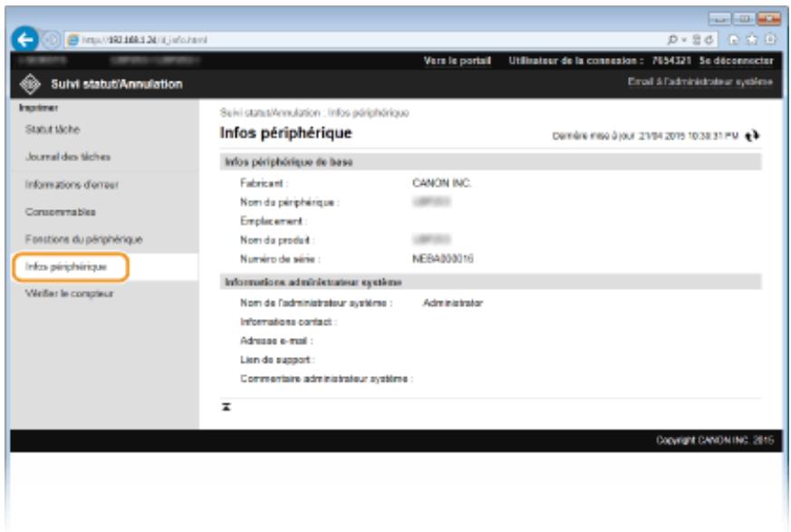Click the browser back arrow button
Screen dimensions: 791x532
click(24, 39)
